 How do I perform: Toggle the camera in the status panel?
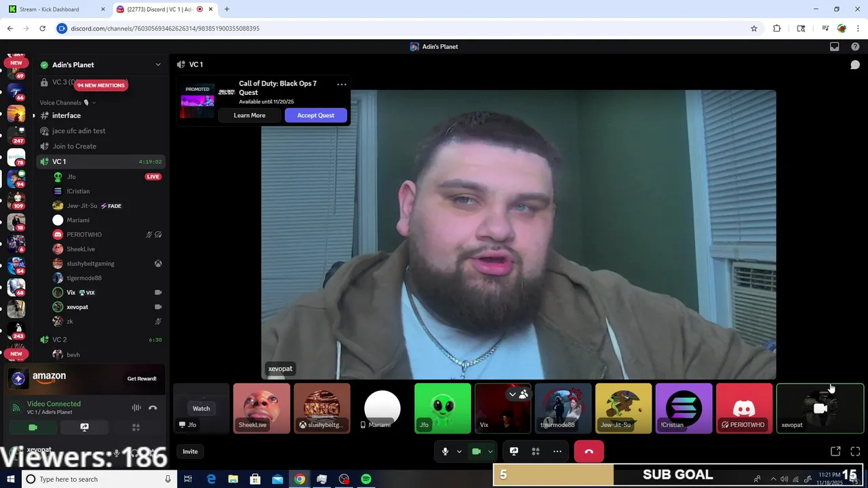click(x=33, y=427)
